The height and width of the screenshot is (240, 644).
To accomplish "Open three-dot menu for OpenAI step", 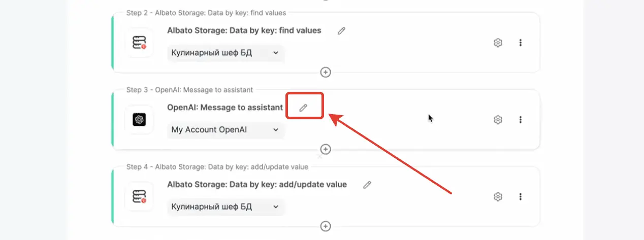I will tap(521, 120).
